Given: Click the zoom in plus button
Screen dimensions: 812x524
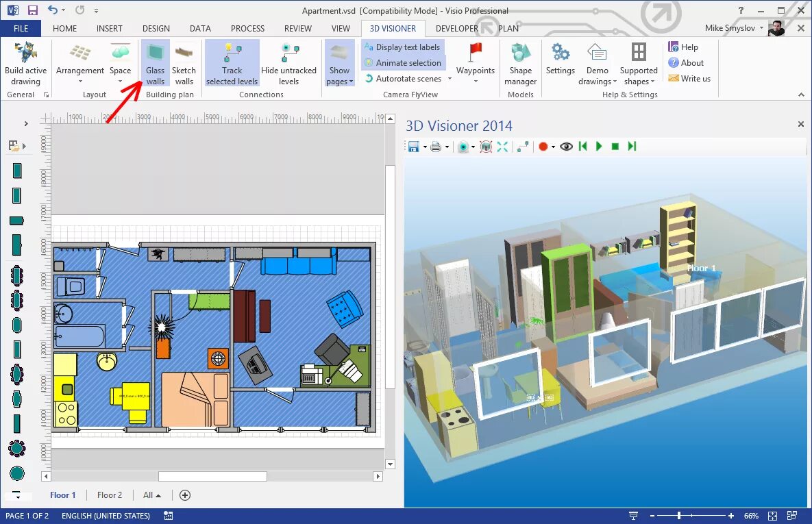Looking at the screenshot, I should [x=730, y=516].
